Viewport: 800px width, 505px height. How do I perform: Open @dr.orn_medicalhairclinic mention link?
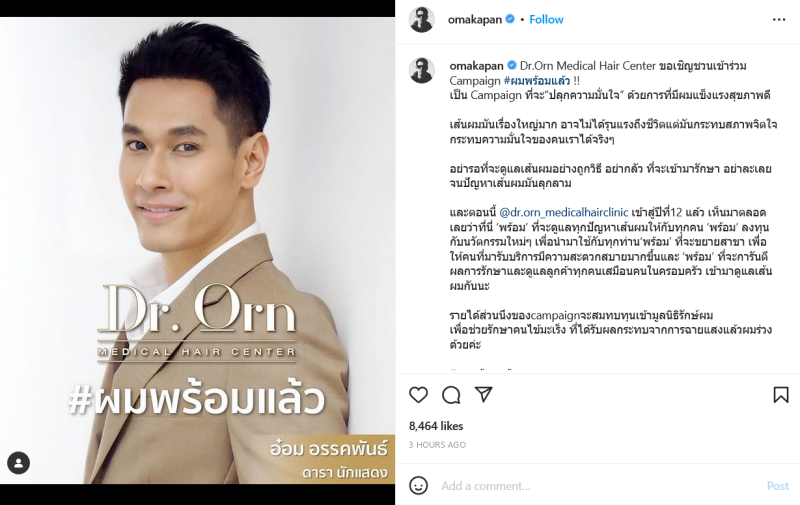(x=564, y=212)
